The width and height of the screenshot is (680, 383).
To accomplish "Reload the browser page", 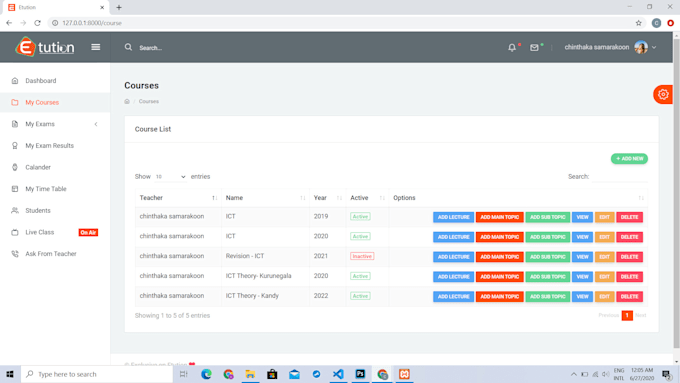I will [38, 23].
